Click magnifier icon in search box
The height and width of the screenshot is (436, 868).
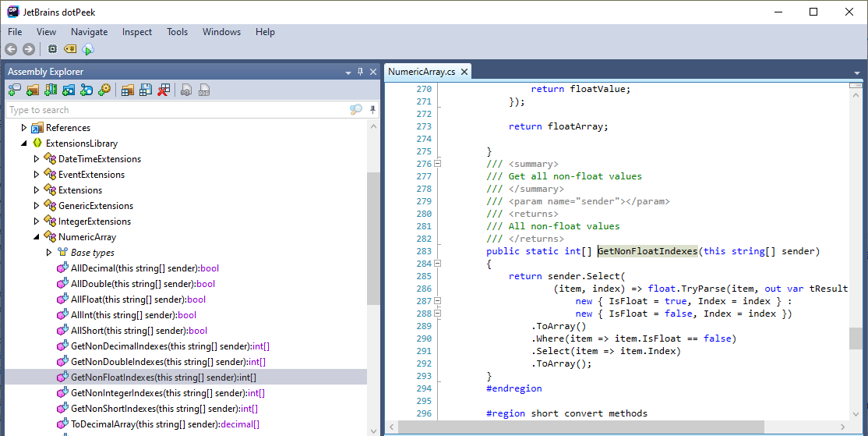coord(356,110)
